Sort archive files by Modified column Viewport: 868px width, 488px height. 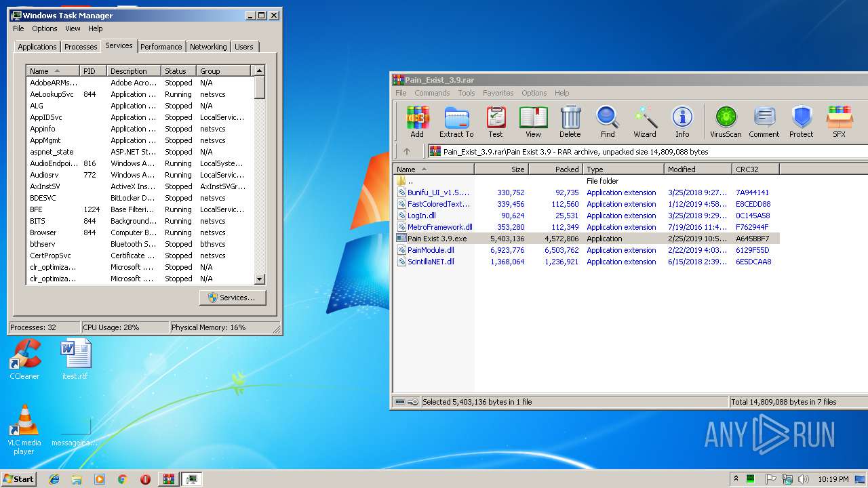698,169
